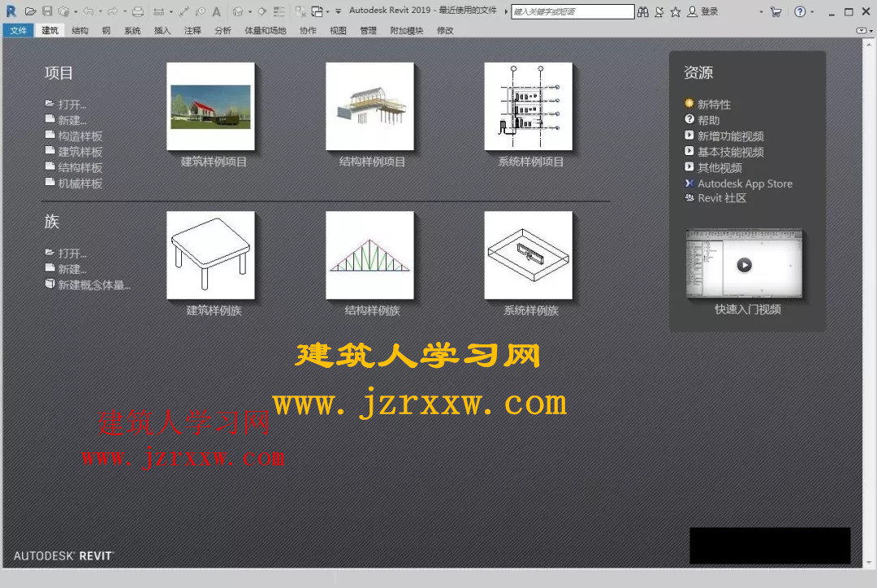The width and height of the screenshot is (877, 588).
Task: Open the Redo history dropdown arrow
Action: pyautogui.click(x=125, y=11)
